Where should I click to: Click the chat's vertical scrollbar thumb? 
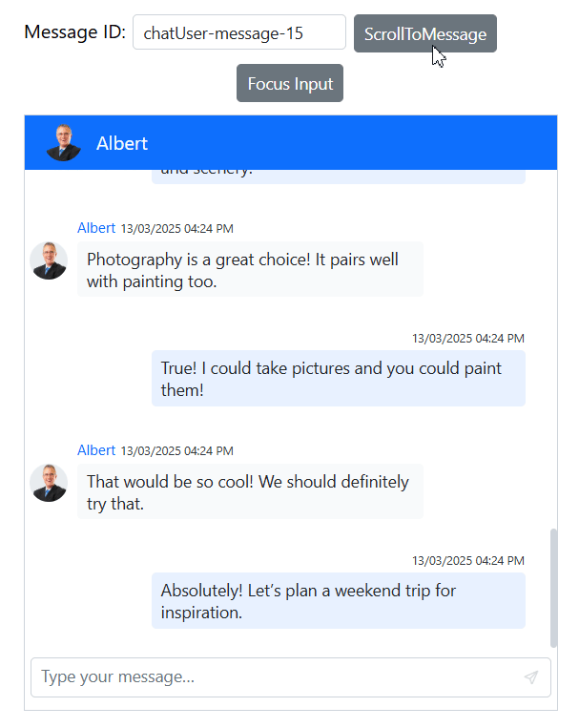[x=553, y=588]
